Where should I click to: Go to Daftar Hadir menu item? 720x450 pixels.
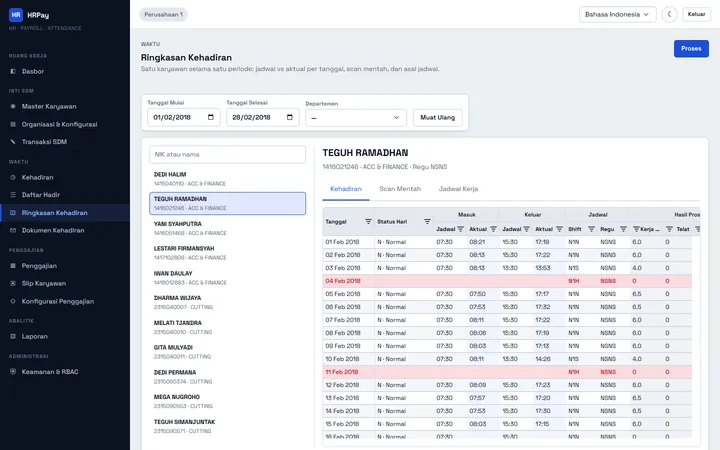[x=65, y=195]
